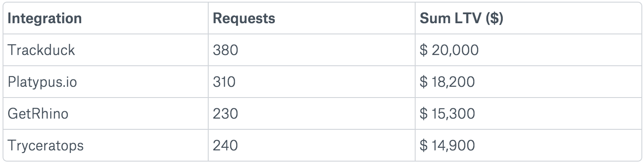Click the Integration column header
644x165 pixels.
click(45, 18)
